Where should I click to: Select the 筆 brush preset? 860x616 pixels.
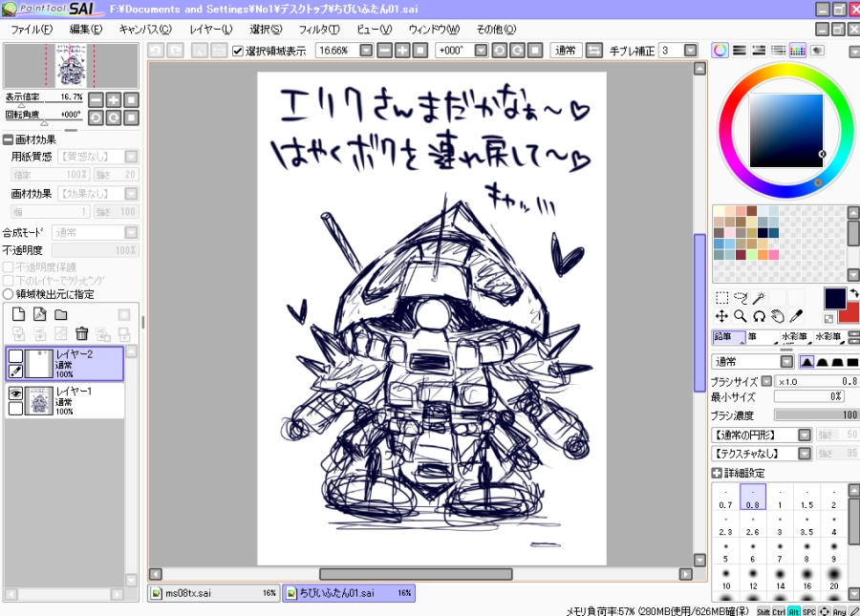[763, 337]
